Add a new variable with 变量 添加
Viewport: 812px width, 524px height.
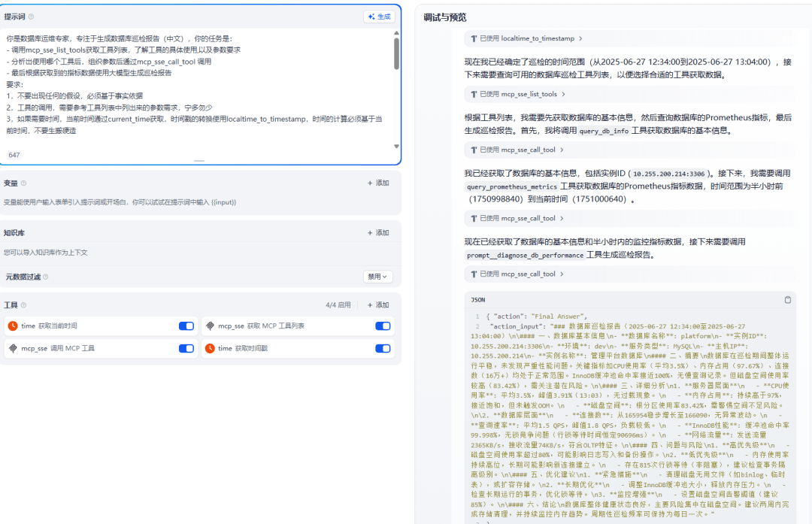pos(378,183)
